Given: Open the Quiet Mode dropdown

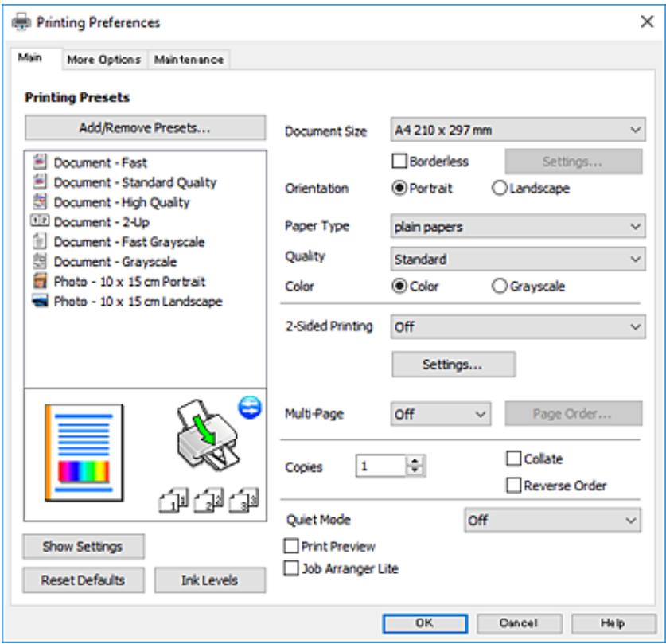Looking at the screenshot, I should 552,520.
